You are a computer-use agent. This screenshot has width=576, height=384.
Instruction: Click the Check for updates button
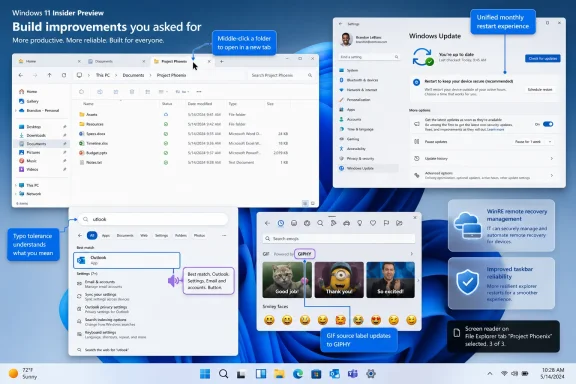543,58
